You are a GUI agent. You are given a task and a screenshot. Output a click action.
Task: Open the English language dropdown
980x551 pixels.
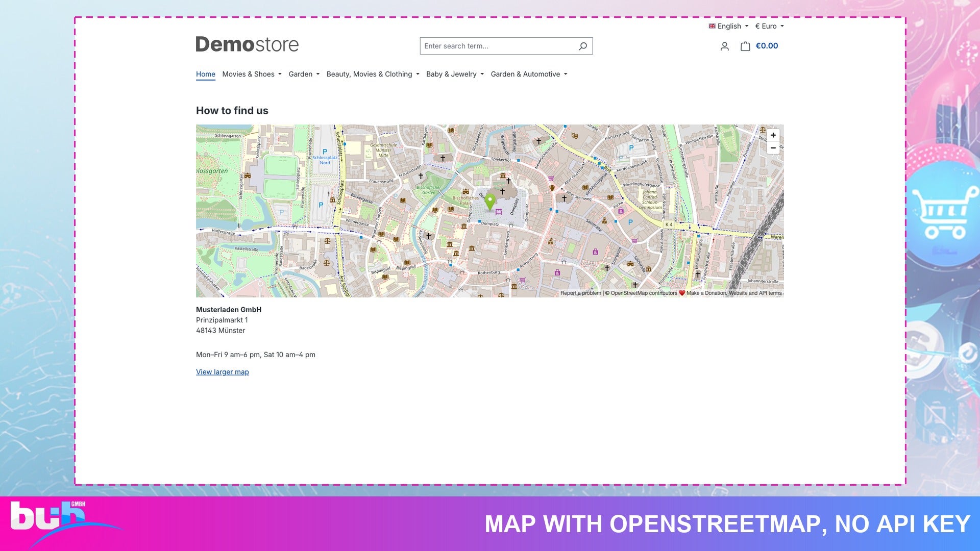(728, 26)
